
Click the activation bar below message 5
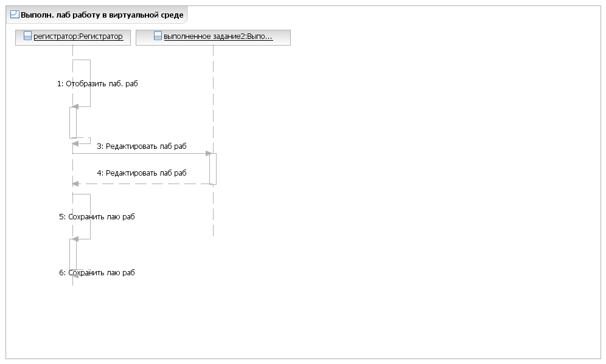tap(73, 255)
